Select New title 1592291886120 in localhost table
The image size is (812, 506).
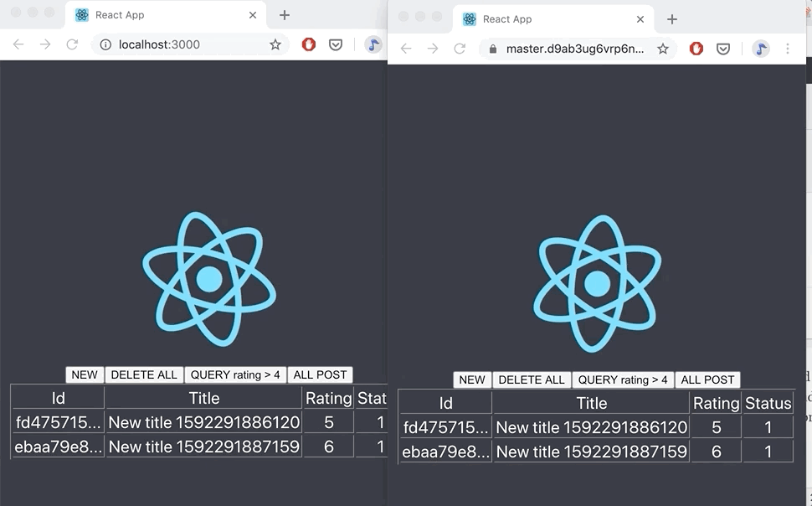point(204,422)
